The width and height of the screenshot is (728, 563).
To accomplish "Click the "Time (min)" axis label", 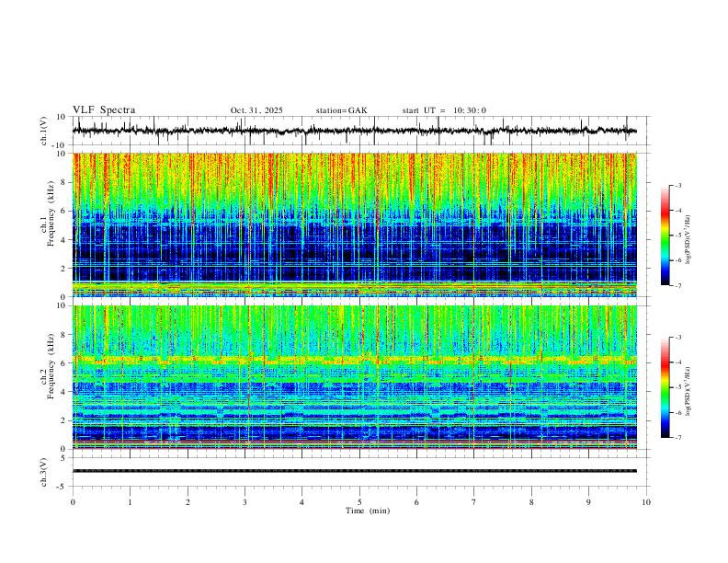I will pos(368,511).
